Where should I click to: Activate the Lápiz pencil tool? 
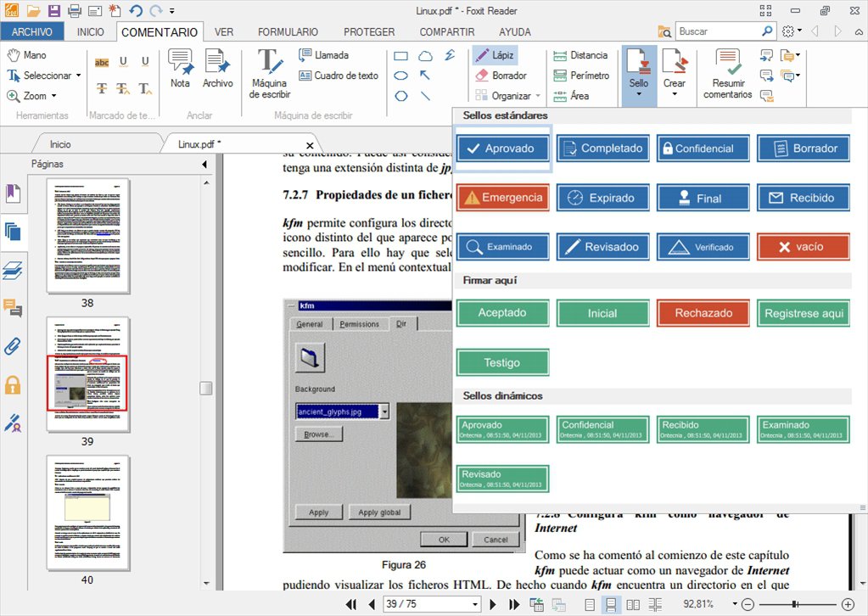(495, 55)
